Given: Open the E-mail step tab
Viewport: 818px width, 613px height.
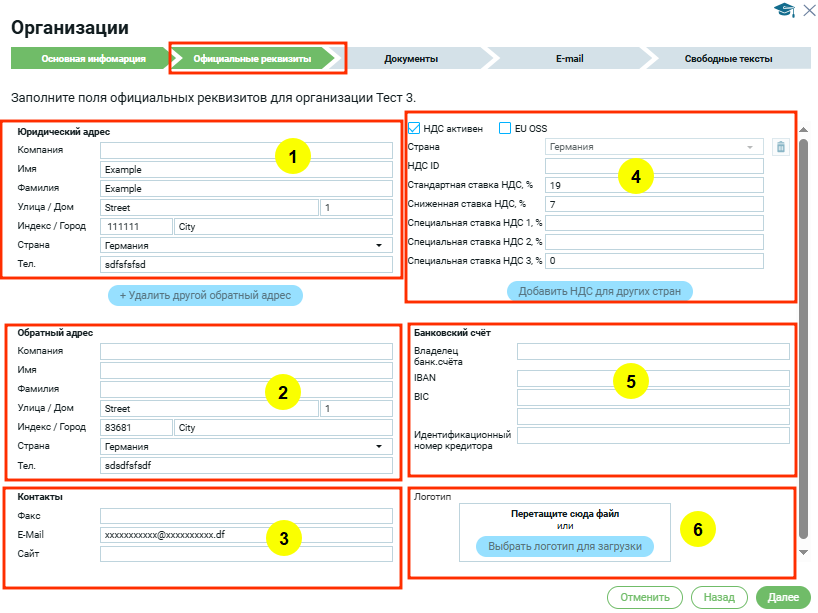Looking at the screenshot, I should click(570, 59).
